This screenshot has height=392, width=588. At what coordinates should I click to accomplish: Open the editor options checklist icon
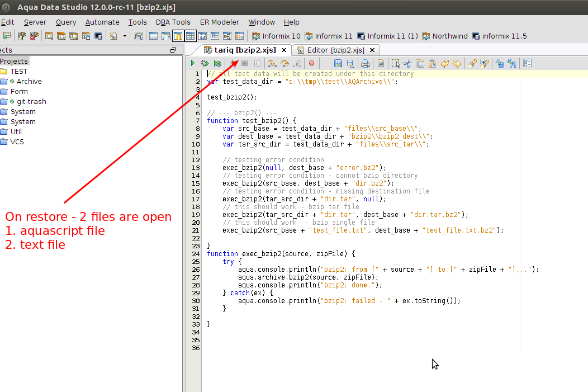[x=527, y=63]
